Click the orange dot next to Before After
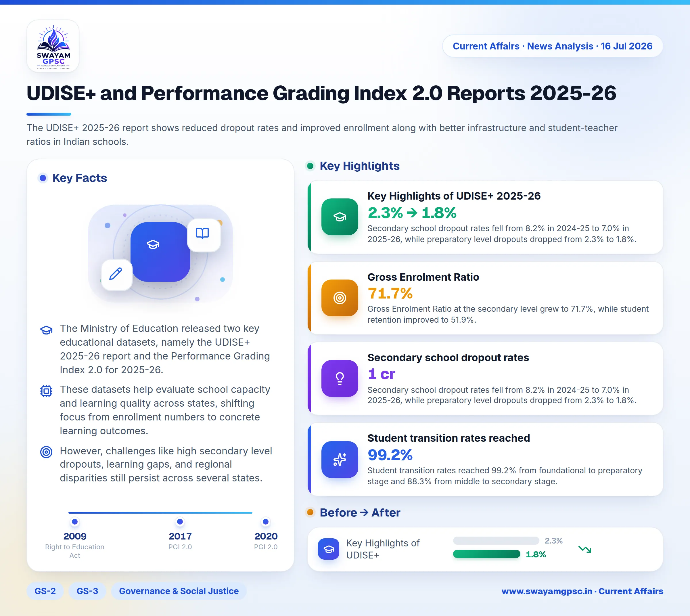The image size is (690, 616). coord(310,512)
